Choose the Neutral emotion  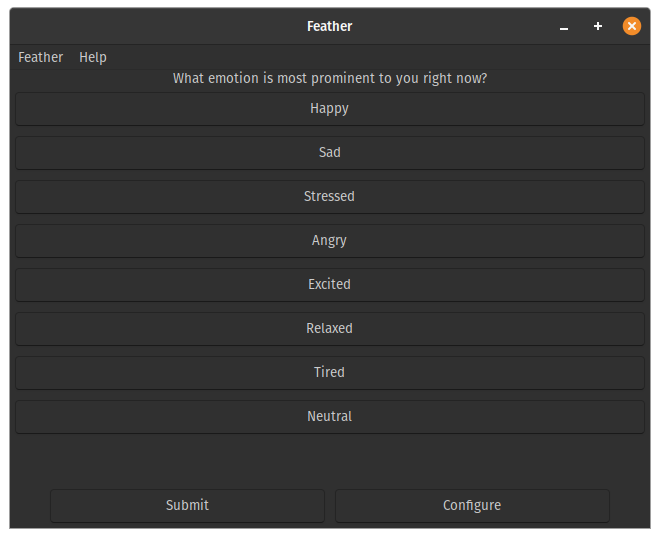click(329, 417)
